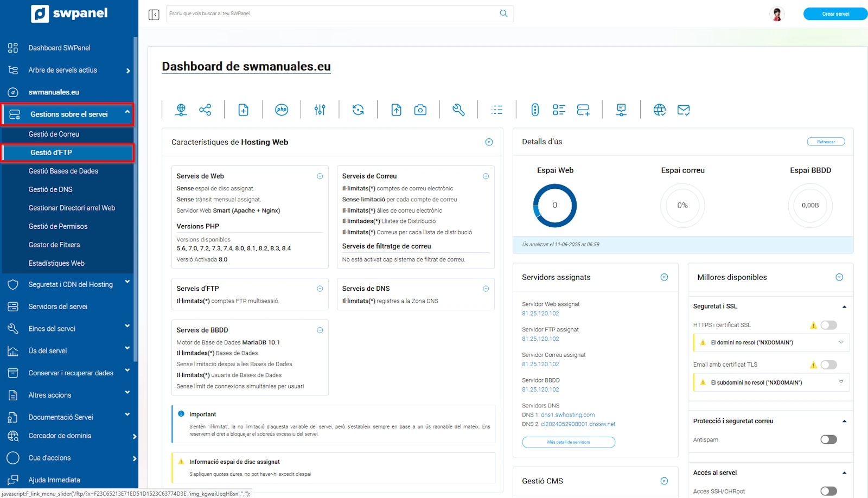
Task: Click the Espai correu 0% gauge
Action: 682,205
